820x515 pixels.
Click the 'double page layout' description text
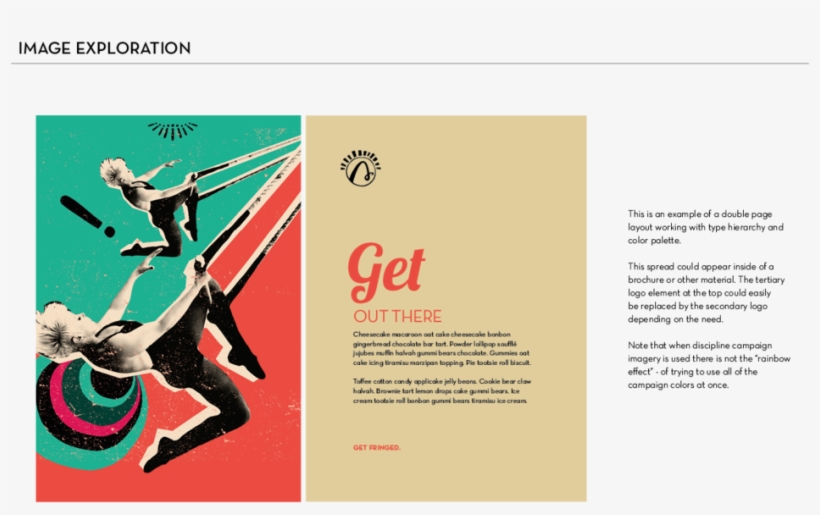(x=705, y=227)
